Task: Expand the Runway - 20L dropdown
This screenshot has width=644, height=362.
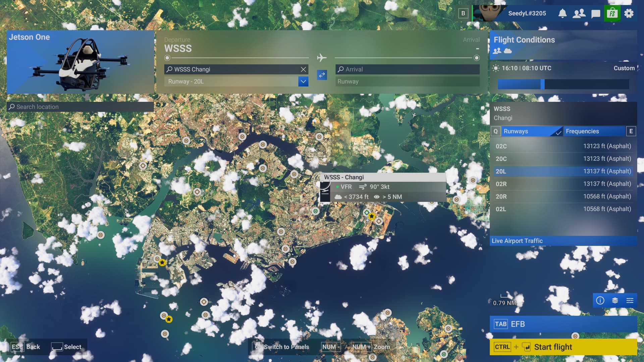Action: (x=303, y=81)
